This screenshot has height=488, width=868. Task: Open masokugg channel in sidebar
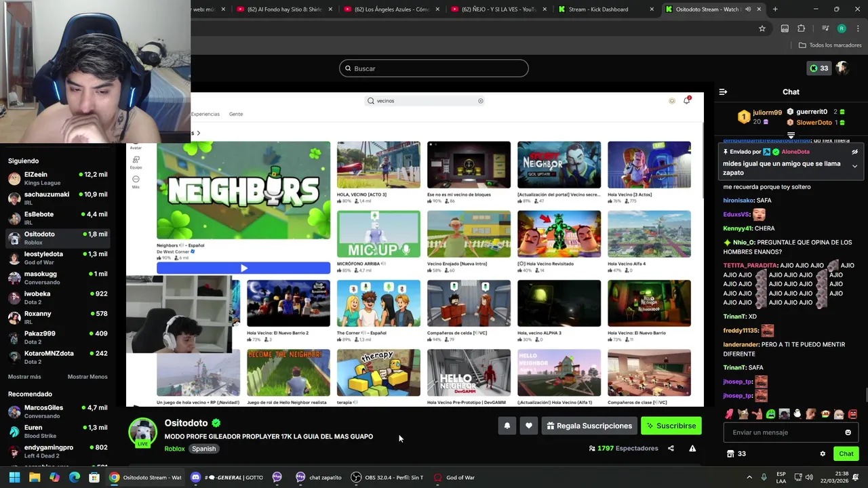click(58, 278)
